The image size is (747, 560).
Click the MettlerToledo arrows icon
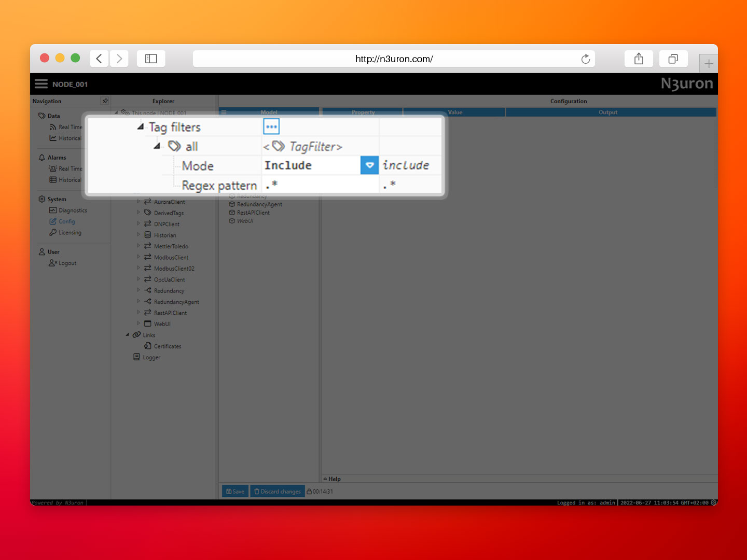[x=148, y=246]
